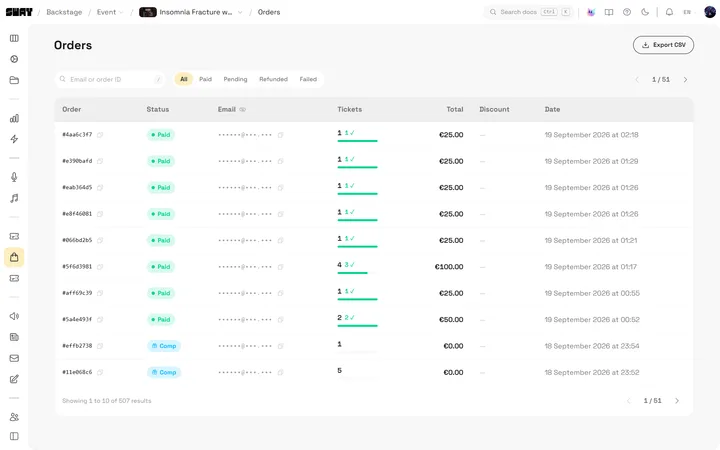Click ticket progress bar for order #5f6d3981

(x=357, y=273)
